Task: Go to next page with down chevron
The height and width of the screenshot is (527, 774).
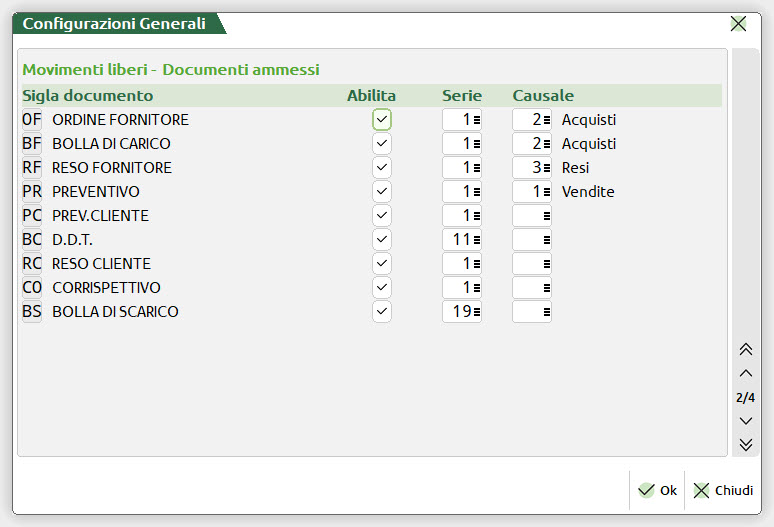Action: [745, 421]
